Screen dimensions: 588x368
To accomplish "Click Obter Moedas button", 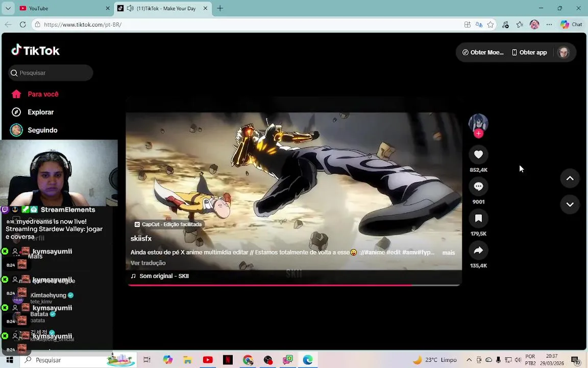I will click(483, 52).
